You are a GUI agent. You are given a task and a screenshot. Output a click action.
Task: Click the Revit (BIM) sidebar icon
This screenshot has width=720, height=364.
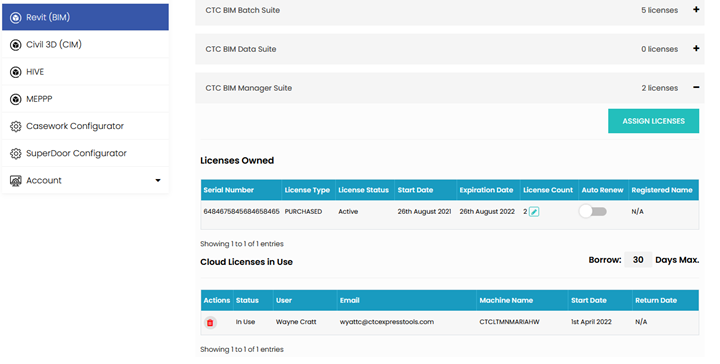16,17
